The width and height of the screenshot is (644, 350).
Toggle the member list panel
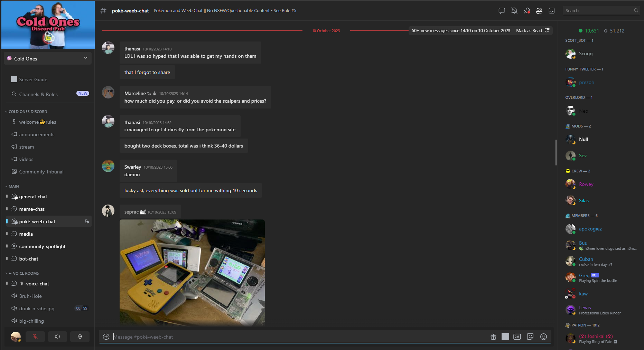[x=539, y=11]
